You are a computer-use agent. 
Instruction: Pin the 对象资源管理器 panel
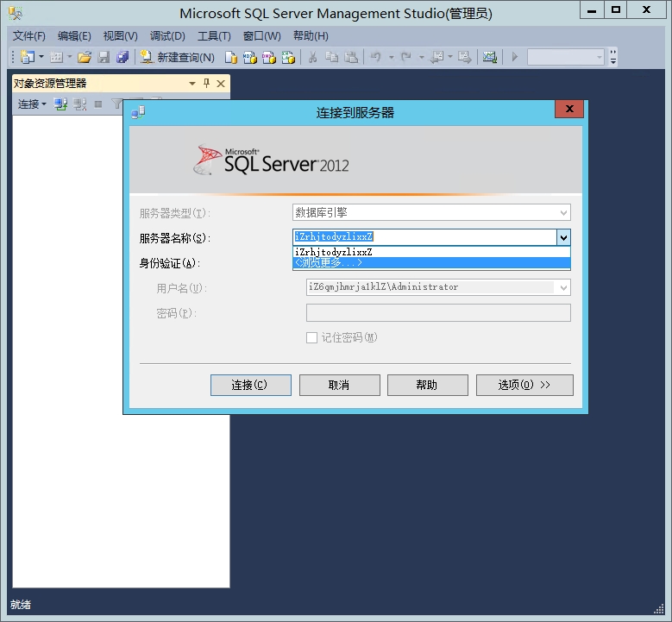206,84
